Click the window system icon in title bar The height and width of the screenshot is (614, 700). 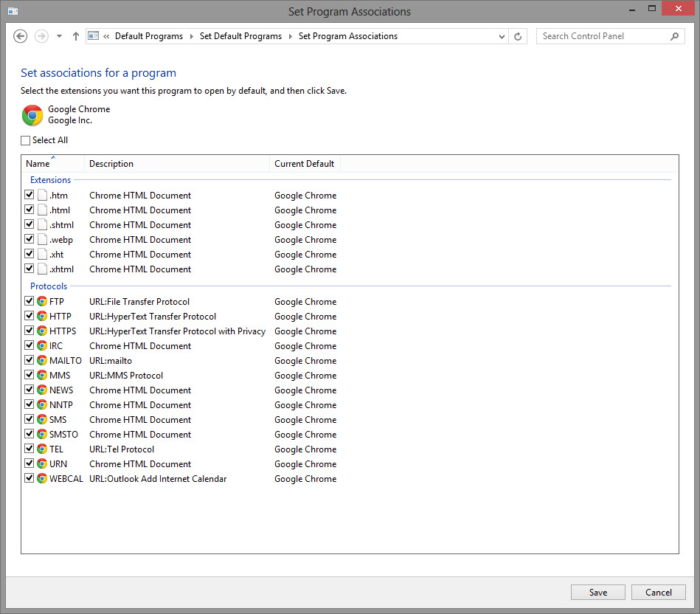click(13, 11)
